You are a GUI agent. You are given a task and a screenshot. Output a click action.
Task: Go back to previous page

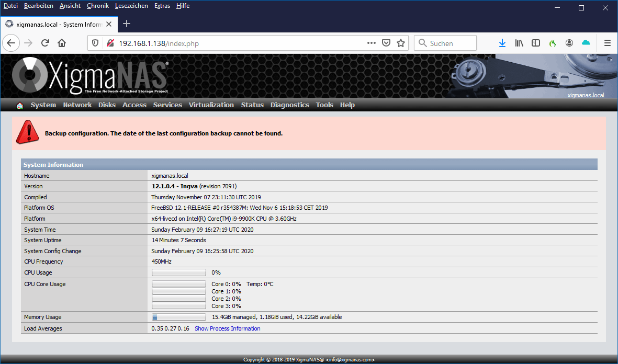tap(12, 43)
